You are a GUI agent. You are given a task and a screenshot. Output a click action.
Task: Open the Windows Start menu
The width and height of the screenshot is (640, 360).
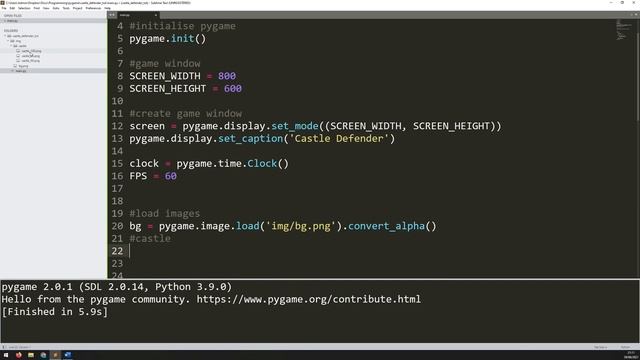point(6,355)
